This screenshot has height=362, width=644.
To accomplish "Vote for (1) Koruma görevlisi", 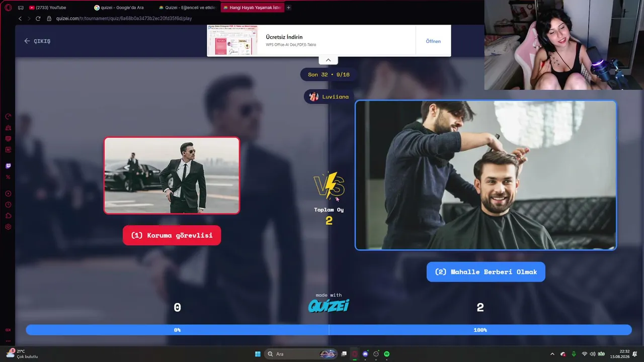I will click(172, 235).
